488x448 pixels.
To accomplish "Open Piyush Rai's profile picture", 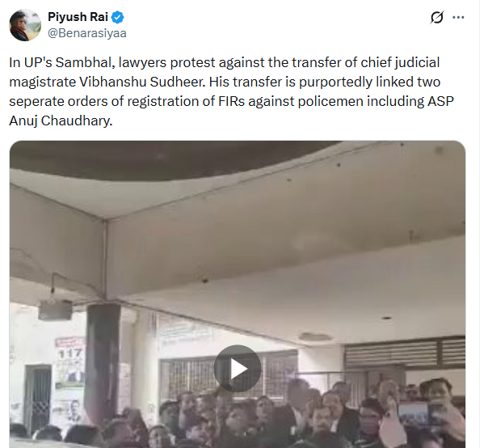I will click(25, 25).
